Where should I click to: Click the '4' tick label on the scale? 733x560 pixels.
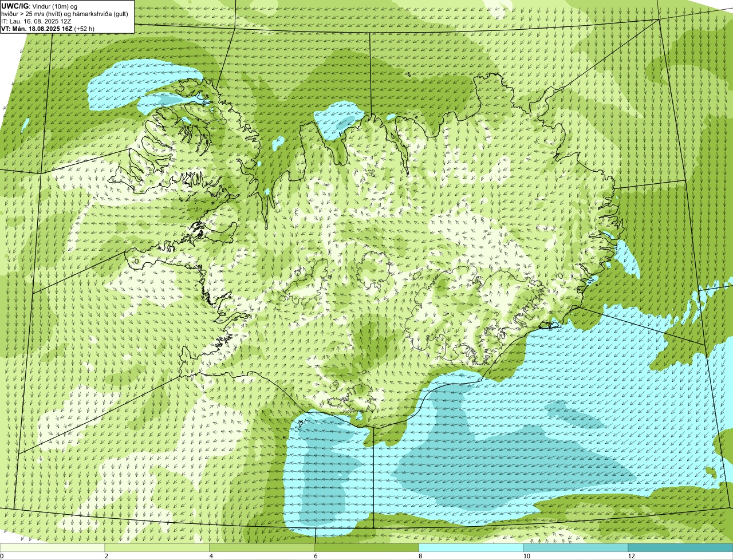pos(211,556)
